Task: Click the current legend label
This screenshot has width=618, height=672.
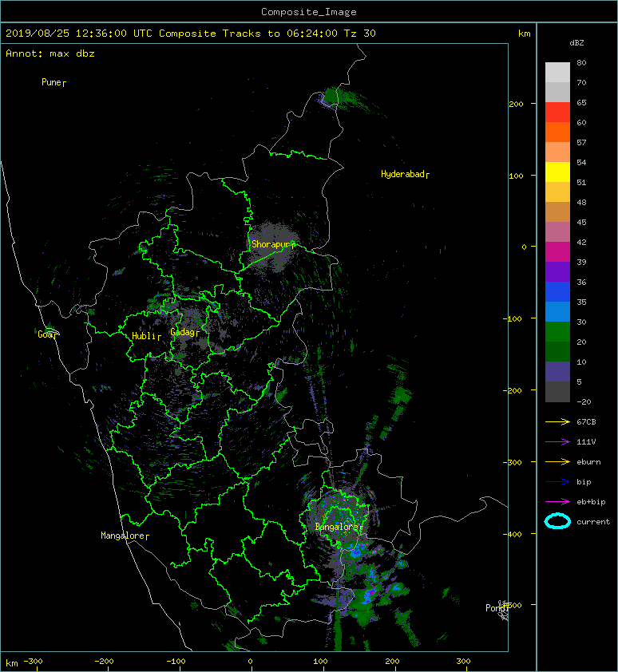Action: [x=593, y=522]
